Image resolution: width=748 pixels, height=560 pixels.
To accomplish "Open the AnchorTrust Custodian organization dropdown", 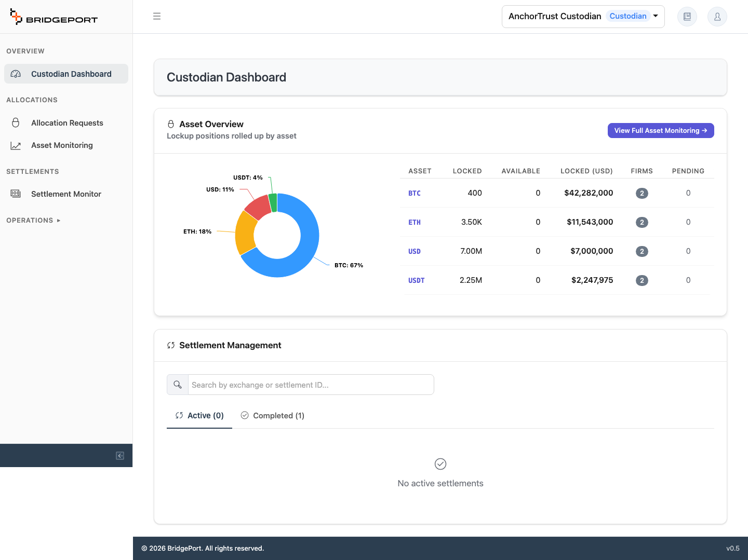I will click(x=583, y=17).
